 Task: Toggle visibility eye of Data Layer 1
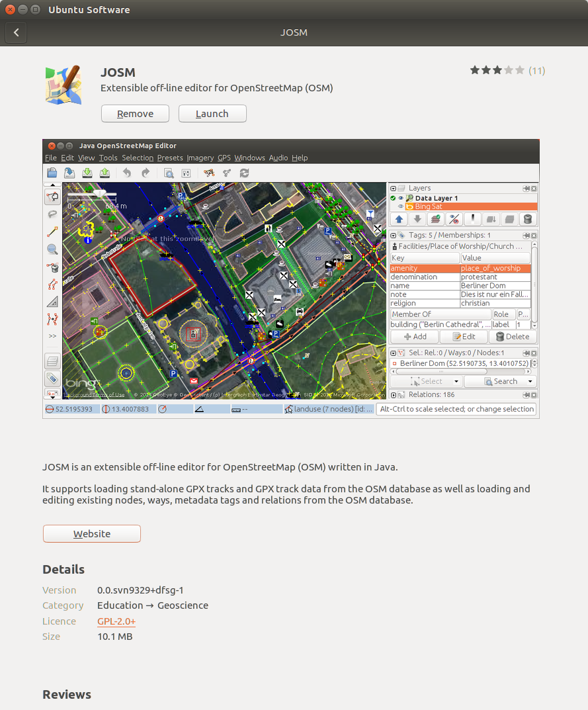(x=401, y=198)
